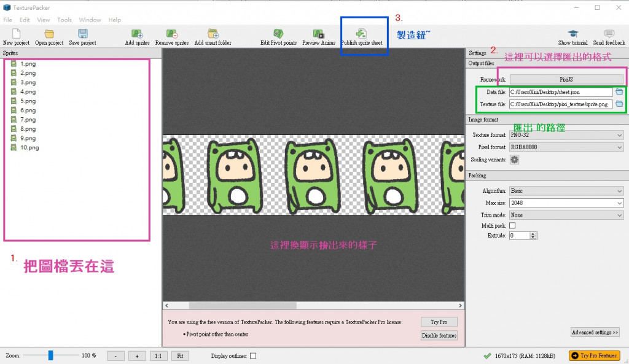This screenshot has height=364, width=629.
Task: Click the Try Pro button
Action: [x=439, y=322]
